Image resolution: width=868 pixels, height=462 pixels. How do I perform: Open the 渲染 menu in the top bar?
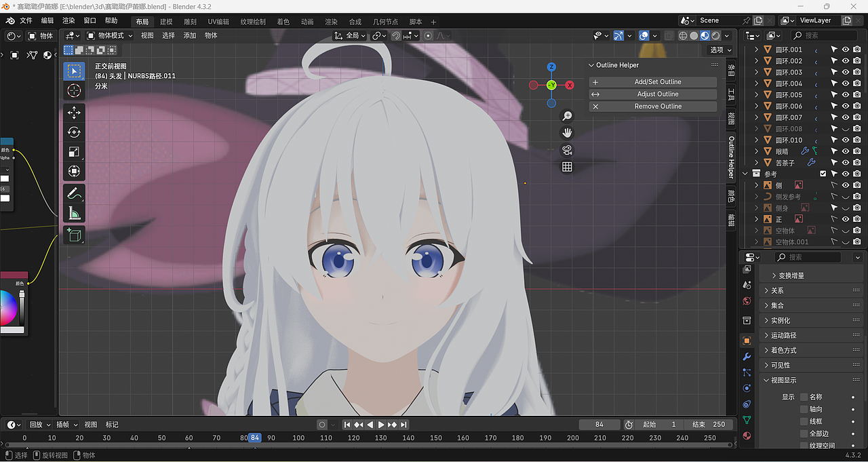point(68,21)
